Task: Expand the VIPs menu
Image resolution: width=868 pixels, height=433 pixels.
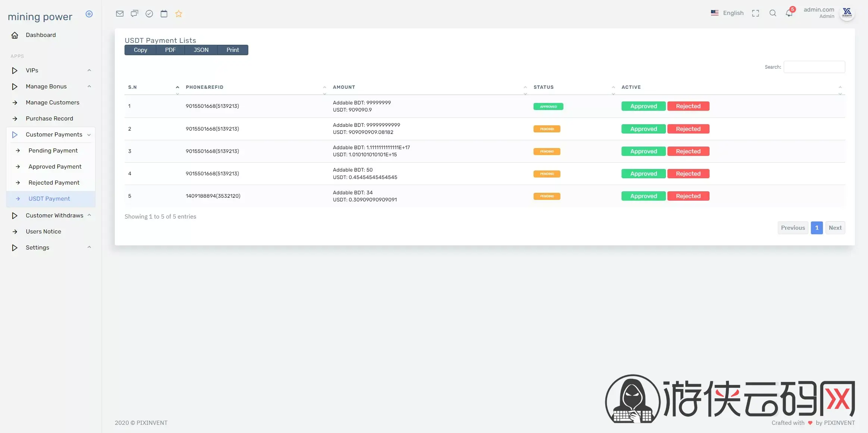Action: click(x=51, y=70)
